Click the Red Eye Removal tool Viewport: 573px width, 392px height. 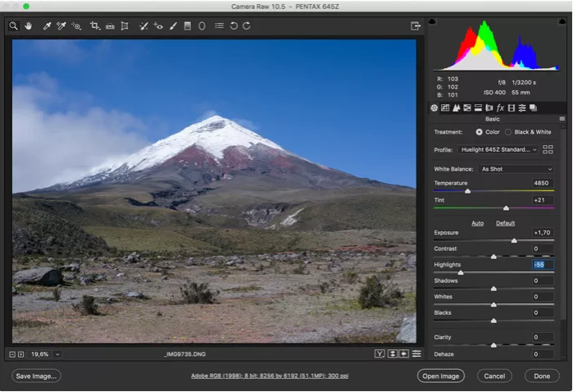point(158,26)
